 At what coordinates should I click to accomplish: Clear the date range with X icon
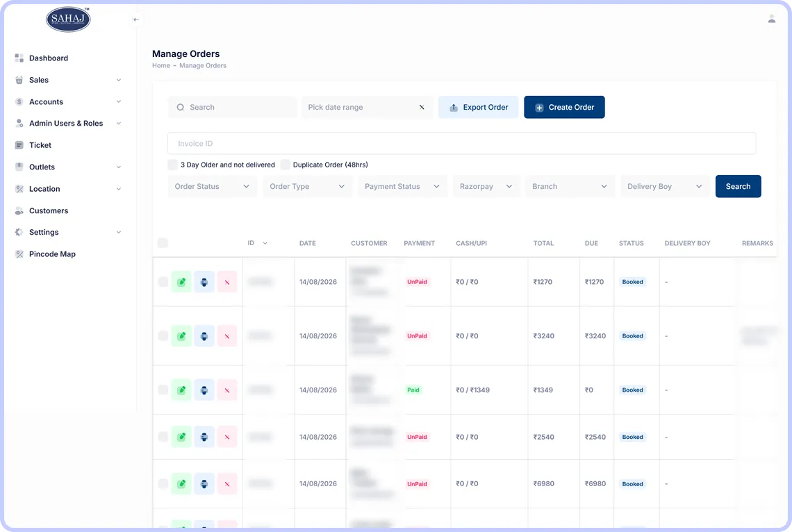click(422, 107)
